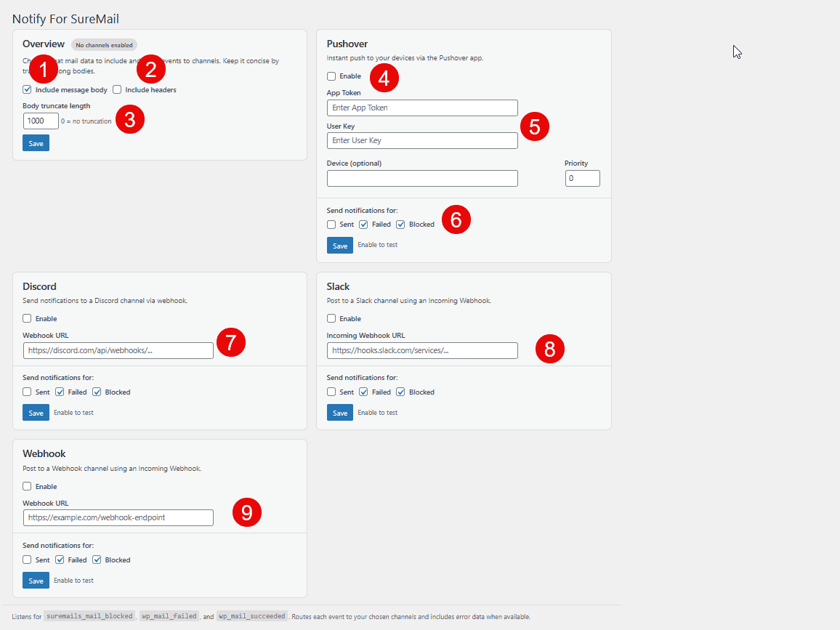Image resolution: width=840 pixels, height=630 pixels.
Task: Enable the Slack channel
Action: (x=331, y=319)
